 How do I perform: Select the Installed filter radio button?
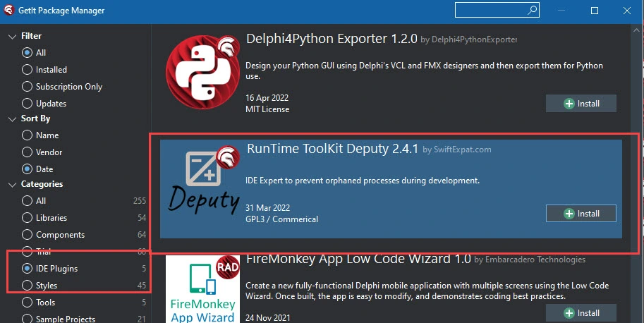coord(28,70)
